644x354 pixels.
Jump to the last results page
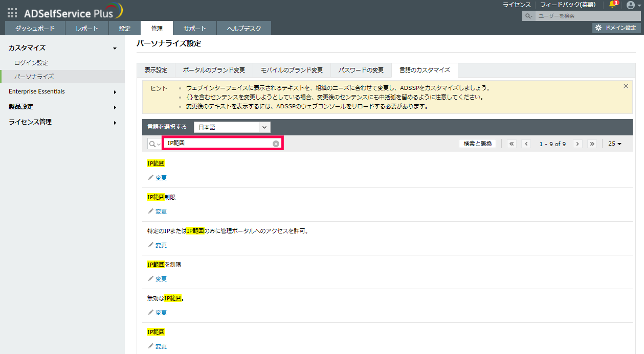(x=592, y=144)
